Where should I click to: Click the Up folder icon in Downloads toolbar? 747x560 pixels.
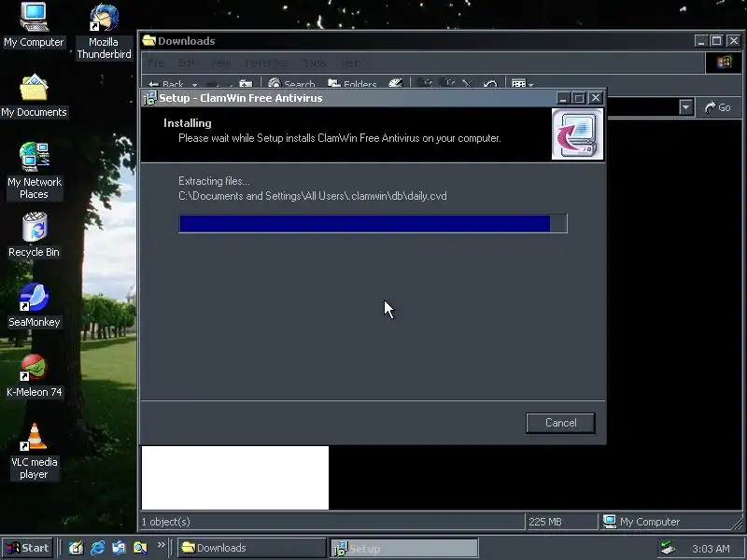click(246, 84)
